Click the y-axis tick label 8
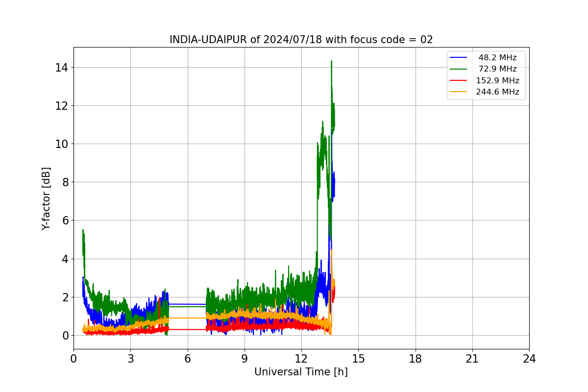This screenshot has width=588, height=392. point(65,182)
